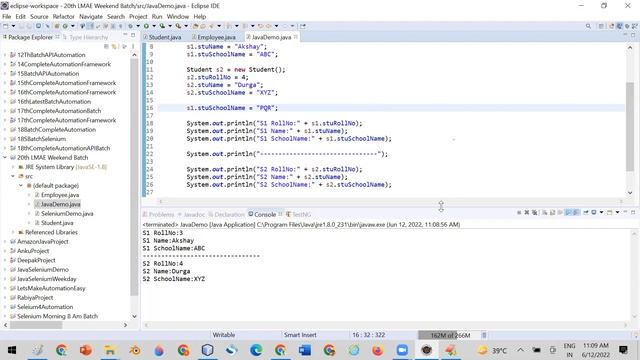Open the Type Hierarchy view tab
The height and width of the screenshot is (360, 640).
tap(86, 37)
